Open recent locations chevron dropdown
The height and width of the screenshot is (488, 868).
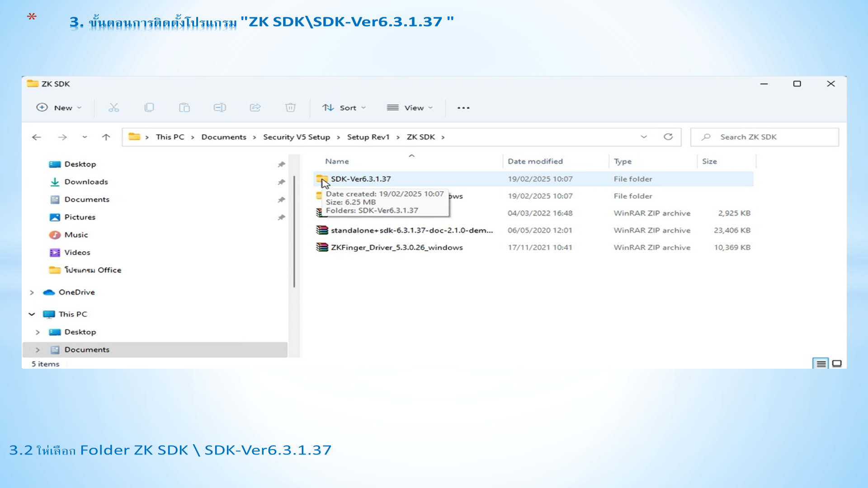[85, 137]
